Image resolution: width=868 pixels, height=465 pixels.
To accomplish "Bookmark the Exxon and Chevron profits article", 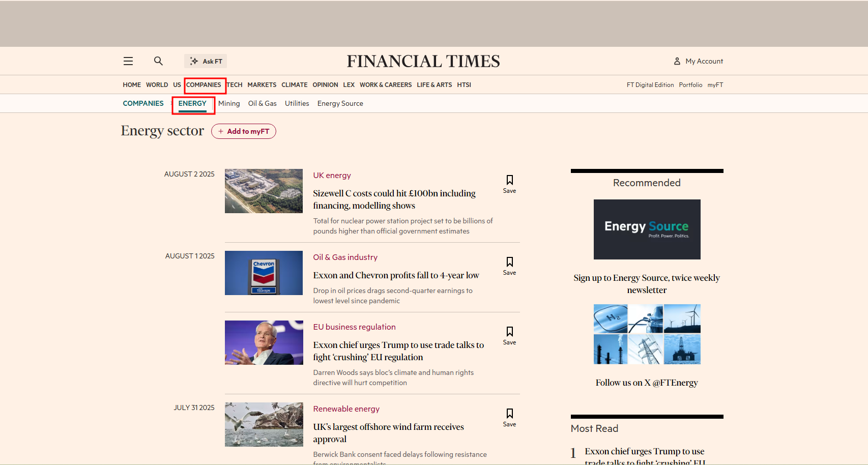I will [x=509, y=266].
